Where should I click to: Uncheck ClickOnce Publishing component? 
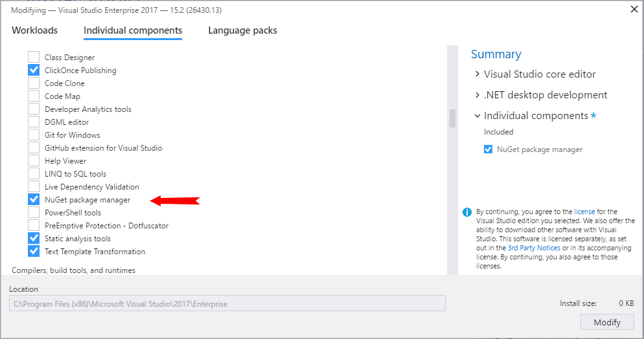34,70
